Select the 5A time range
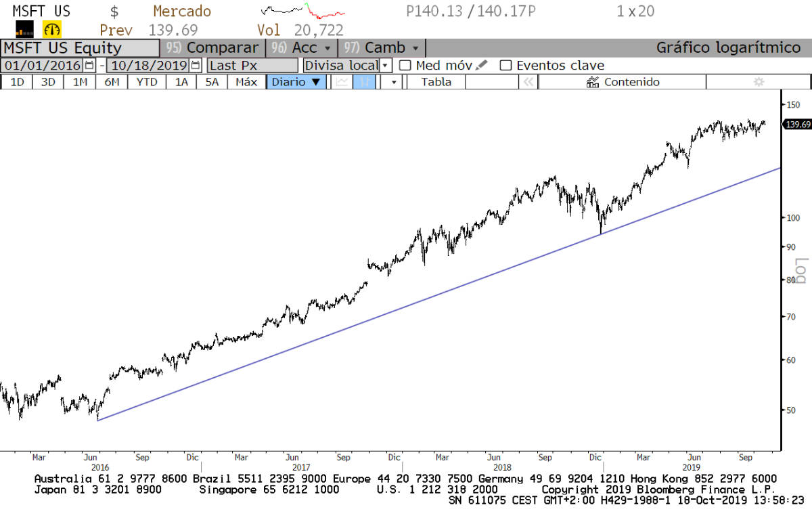This screenshot has height=520, width=812. click(212, 82)
